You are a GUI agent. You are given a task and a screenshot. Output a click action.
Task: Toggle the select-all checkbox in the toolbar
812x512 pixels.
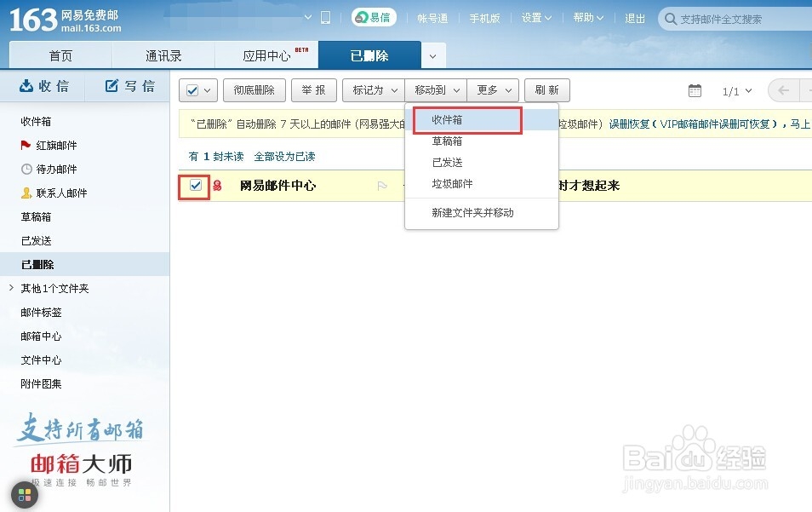tap(192, 89)
